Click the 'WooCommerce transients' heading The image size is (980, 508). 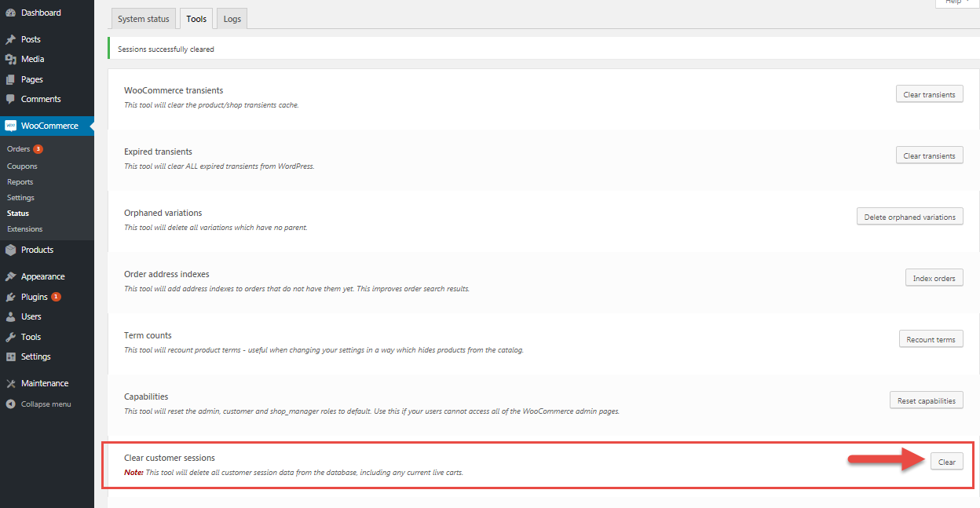[174, 90]
